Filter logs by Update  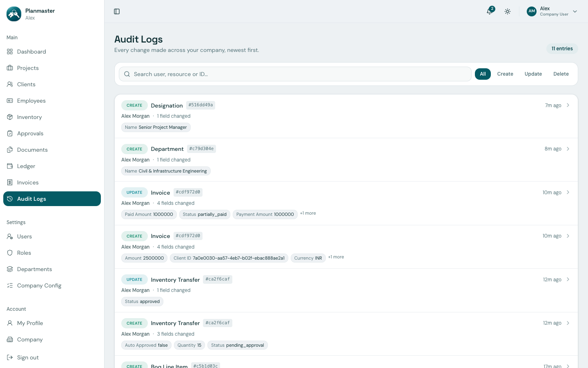(533, 74)
